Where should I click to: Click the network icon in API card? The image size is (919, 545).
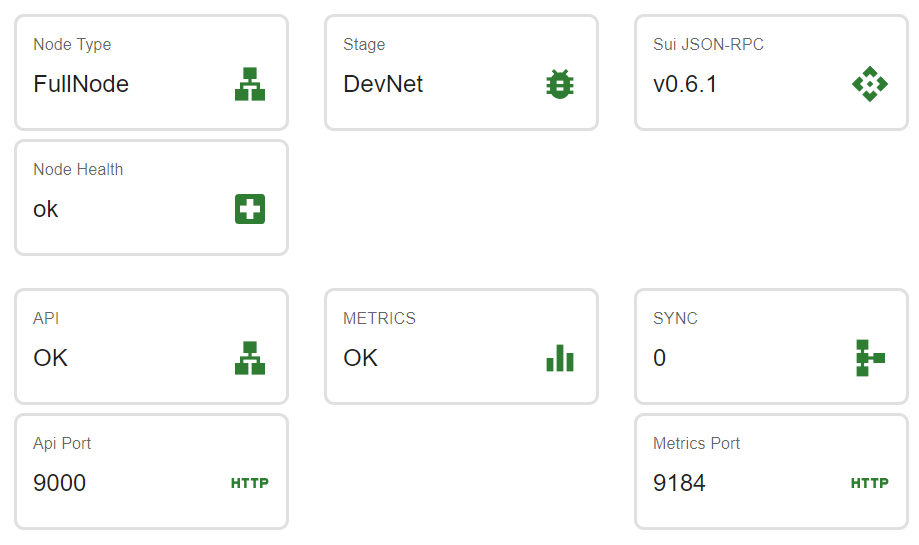tap(250, 357)
